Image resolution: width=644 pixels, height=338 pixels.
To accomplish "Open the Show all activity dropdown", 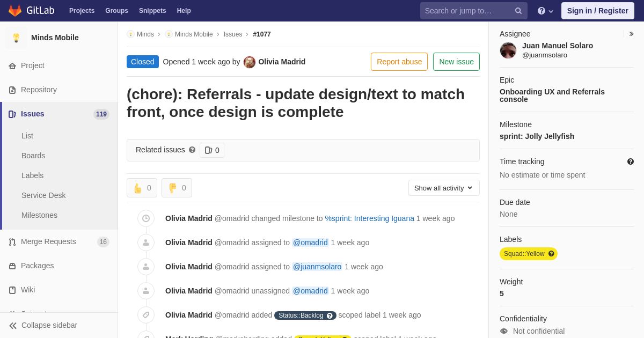I will (x=444, y=188).
